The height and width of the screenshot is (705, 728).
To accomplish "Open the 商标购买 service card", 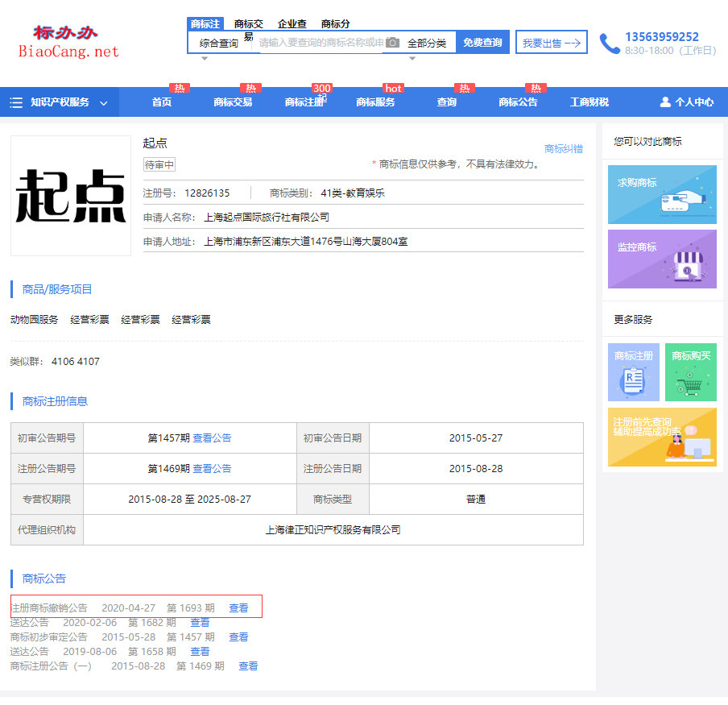I will pyautogui.click(x=691, y=372).
